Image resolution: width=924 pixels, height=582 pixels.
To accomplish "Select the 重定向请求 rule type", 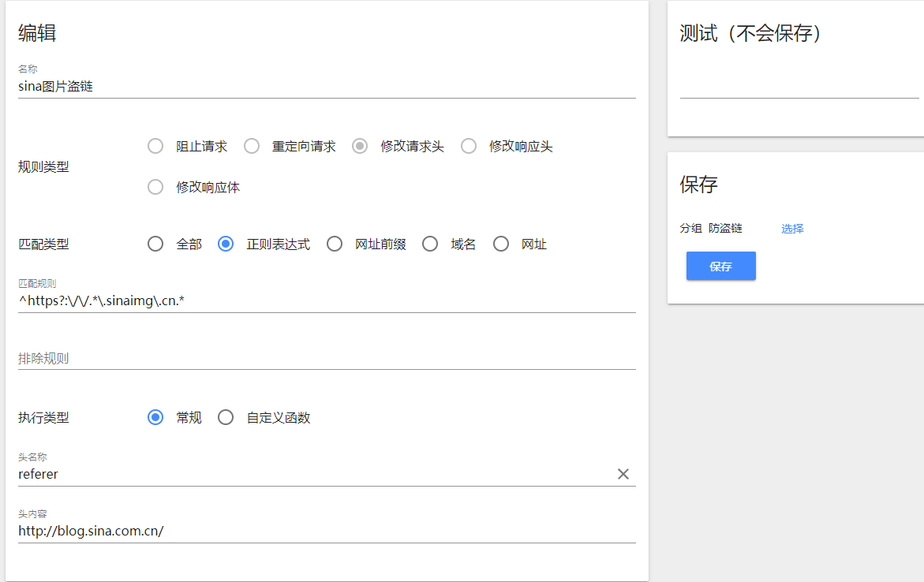I will click(252, 146).
